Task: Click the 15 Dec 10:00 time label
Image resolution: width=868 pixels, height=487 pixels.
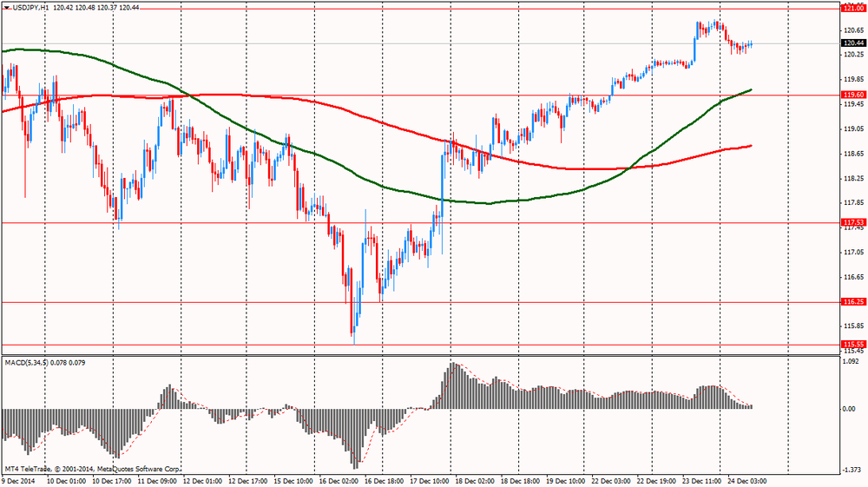Action: tap(293, 482)
